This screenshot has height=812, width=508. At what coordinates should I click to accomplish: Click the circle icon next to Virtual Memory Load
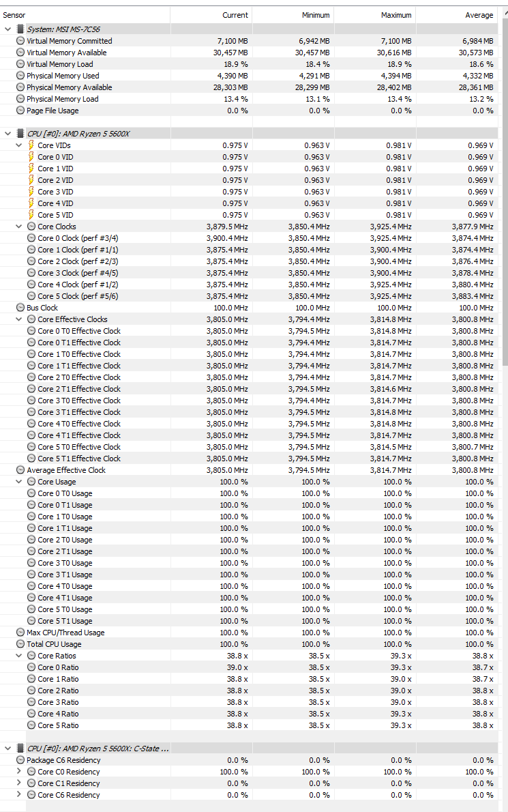point(20,64)
